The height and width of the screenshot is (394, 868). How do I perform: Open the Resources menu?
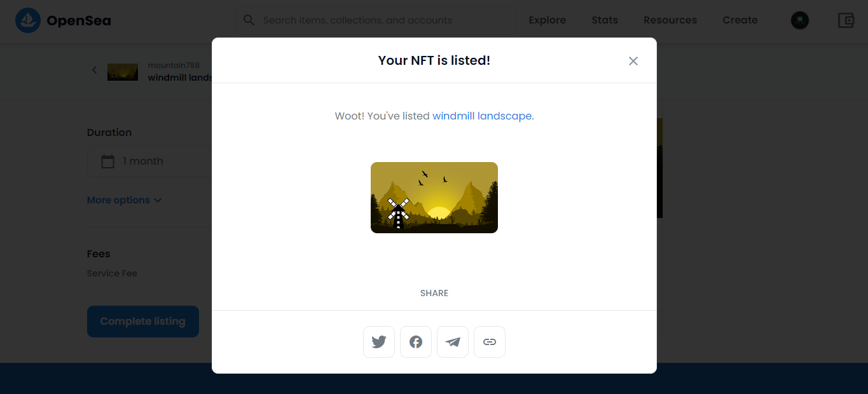670,20
